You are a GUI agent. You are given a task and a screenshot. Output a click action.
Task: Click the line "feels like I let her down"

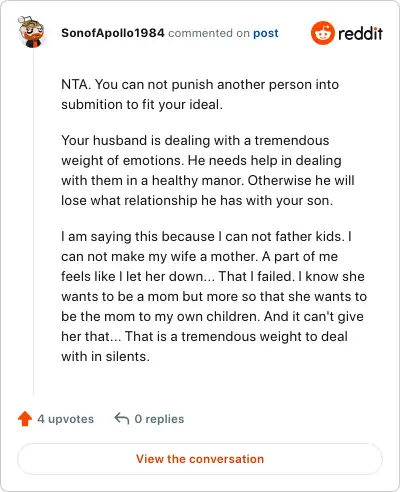[x=213, y=276]
